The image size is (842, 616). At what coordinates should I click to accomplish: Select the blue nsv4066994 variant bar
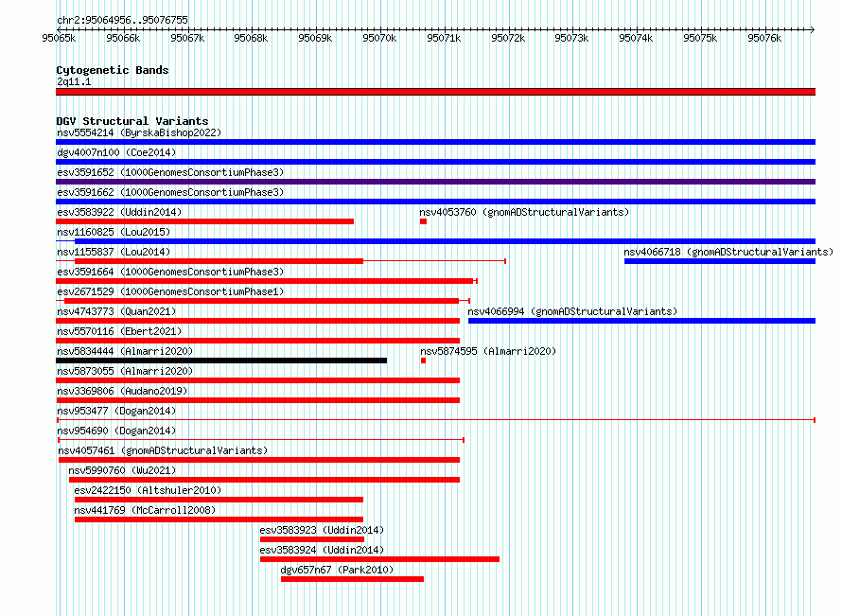[641, 321]
